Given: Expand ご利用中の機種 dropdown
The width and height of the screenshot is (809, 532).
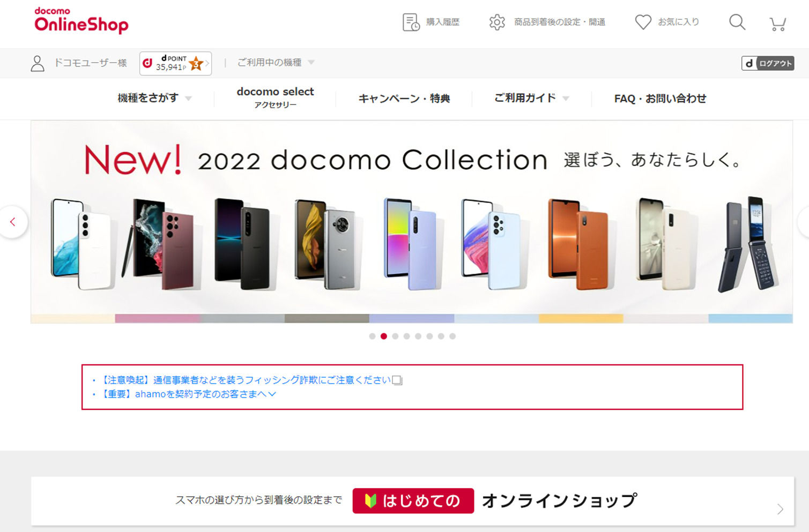Looking at the screenshot, I should (276, 63).
